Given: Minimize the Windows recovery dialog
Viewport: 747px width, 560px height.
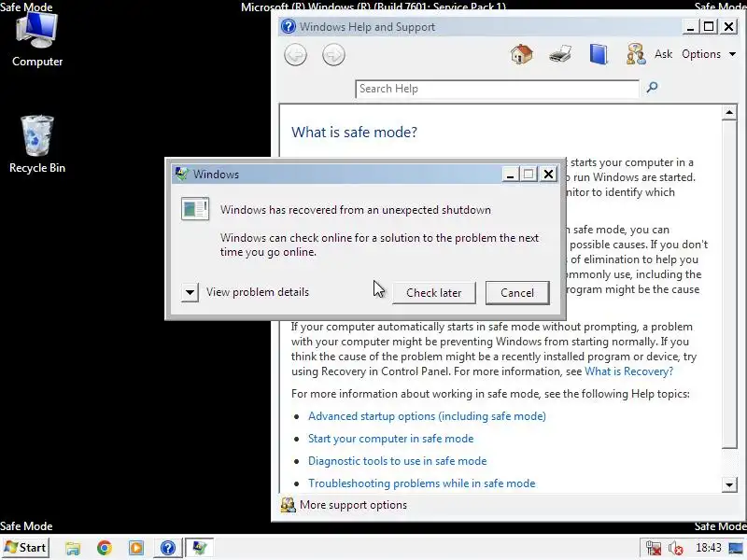Looking at the screenshot, I should pos(510,175).
